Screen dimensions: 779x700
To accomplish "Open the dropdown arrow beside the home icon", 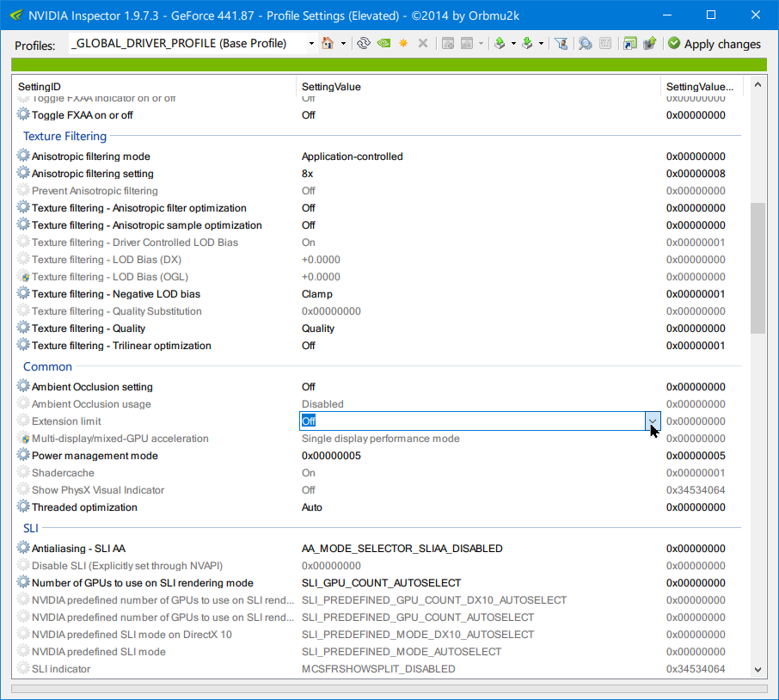I will click(343, 44).
